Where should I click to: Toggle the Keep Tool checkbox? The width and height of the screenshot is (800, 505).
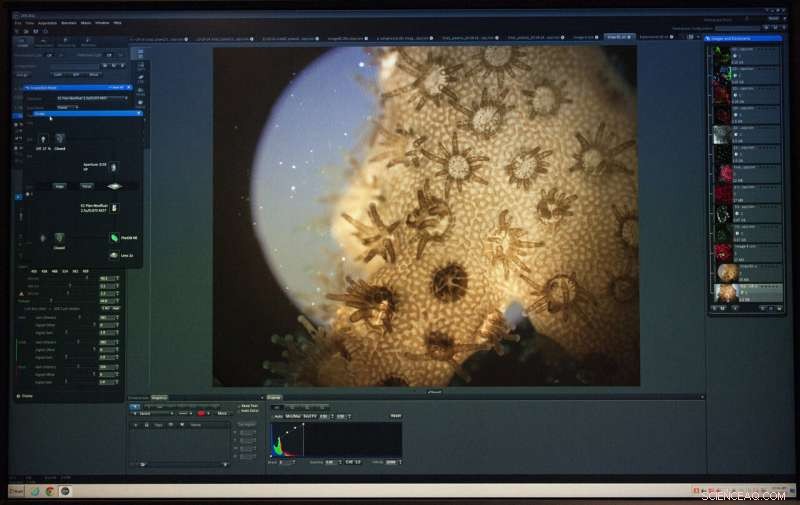pyautogui.click(x=238, y=405)
